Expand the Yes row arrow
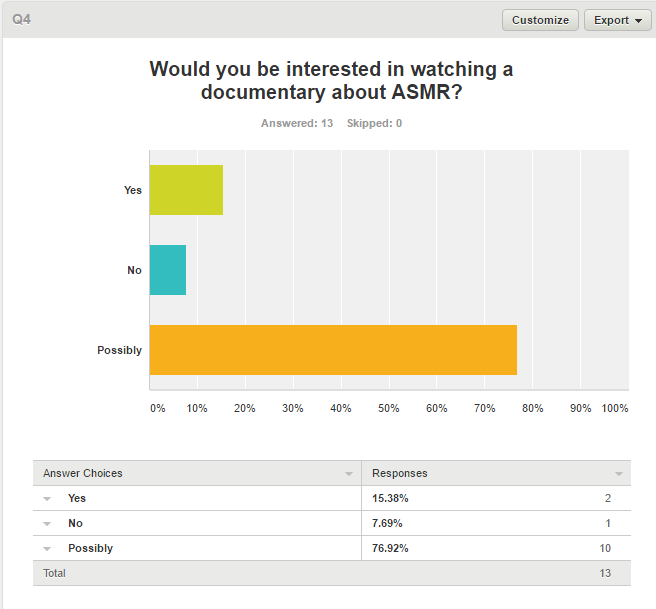 click(x=47, y=499)
